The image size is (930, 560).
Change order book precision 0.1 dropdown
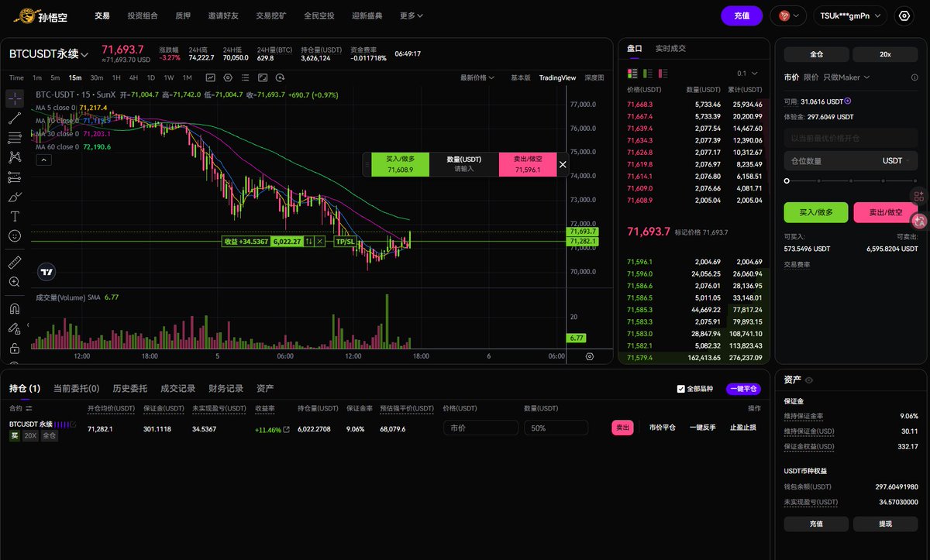tap(747, 73)
